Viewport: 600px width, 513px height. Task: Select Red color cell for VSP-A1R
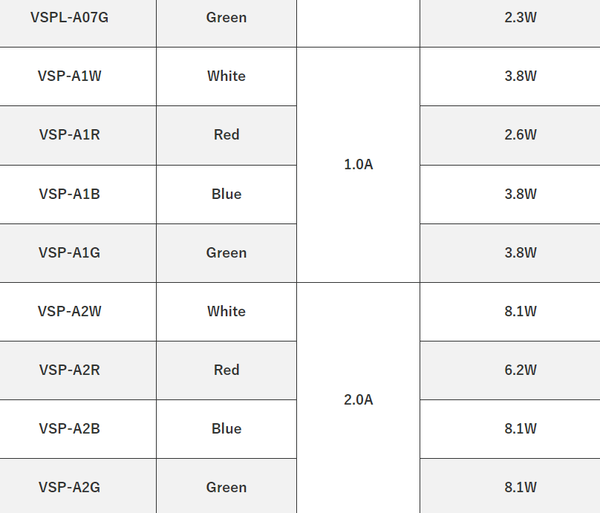point(226,135)
